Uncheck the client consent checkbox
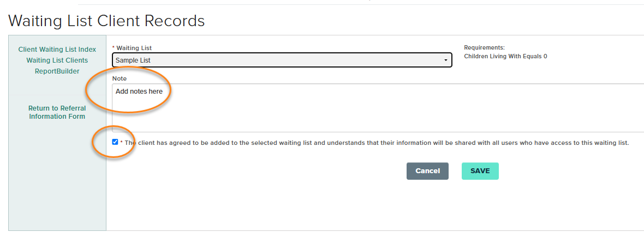Viewport: 644px width, 238px height. click(x=115, y=142)
